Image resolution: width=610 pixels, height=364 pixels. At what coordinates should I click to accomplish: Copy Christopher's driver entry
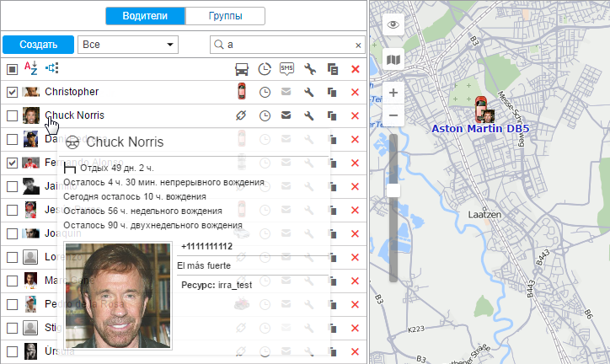[332, 92]
